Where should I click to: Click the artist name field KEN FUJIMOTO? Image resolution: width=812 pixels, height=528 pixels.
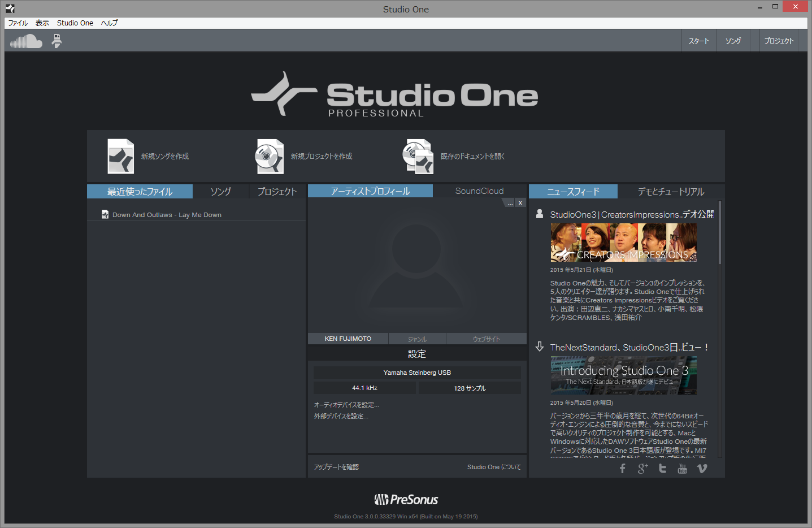pyautogui.click(x=348, y=339)
